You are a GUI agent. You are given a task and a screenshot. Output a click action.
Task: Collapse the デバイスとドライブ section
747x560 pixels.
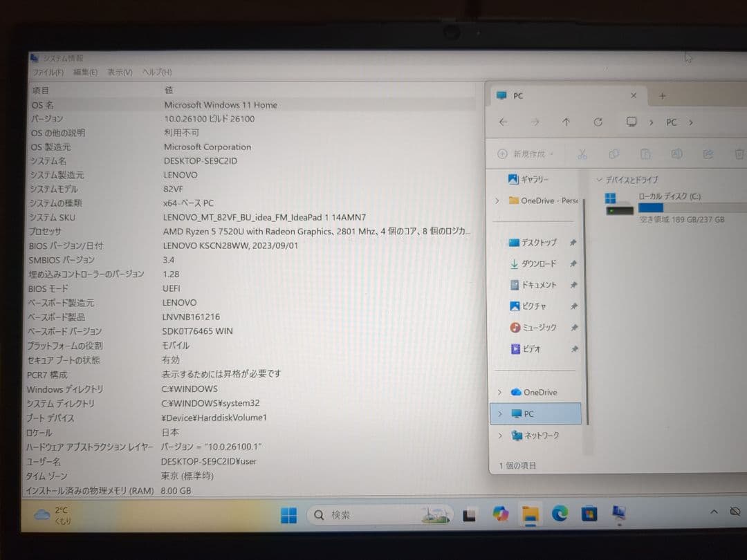pyautogui.click(x=599, y=179)
